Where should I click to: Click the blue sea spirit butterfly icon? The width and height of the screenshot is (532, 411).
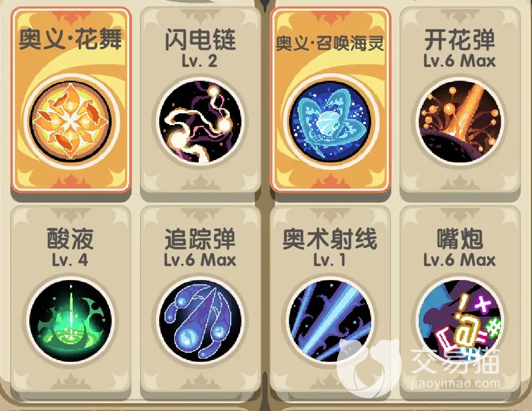330,120
